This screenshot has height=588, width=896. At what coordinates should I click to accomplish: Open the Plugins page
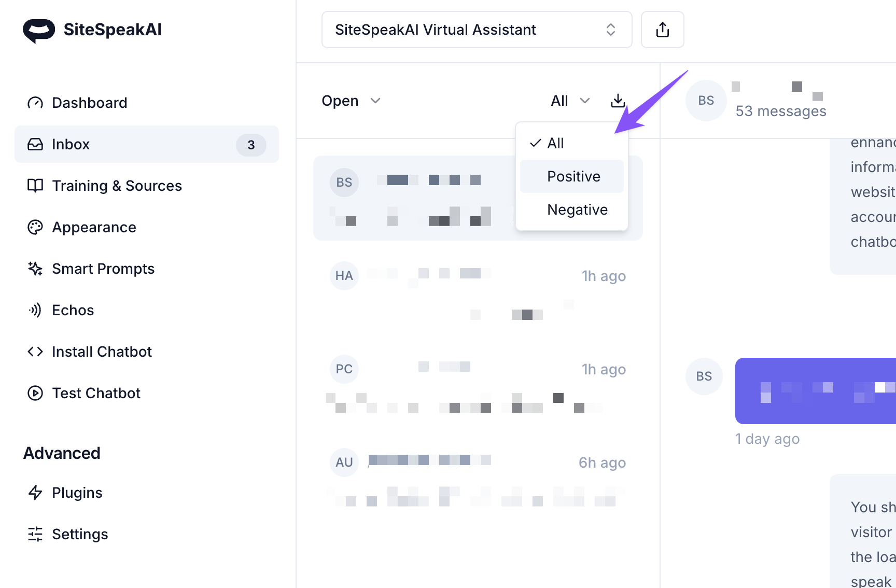coord(77,493)
